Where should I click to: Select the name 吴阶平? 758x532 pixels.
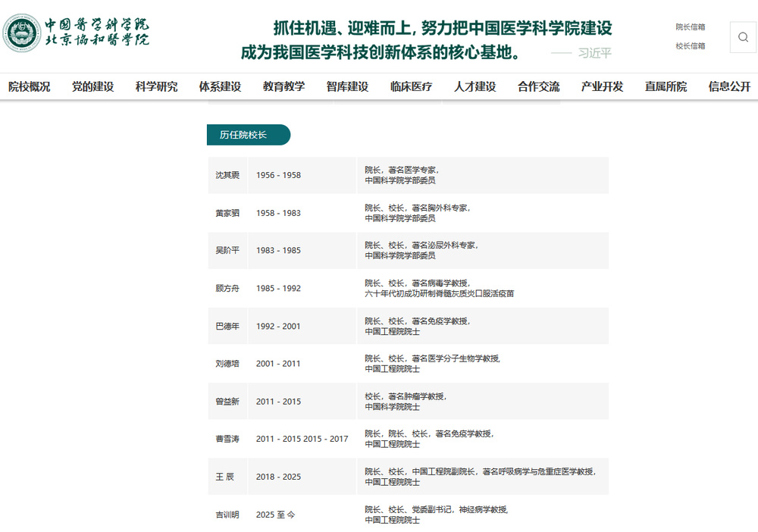[227, 250]
